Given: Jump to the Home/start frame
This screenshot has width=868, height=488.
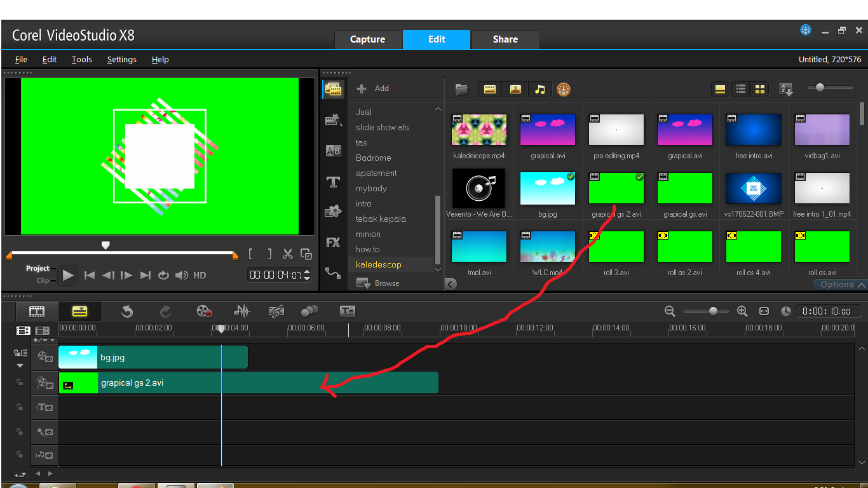Looking at the screenshot, I should pyautogui.click(x=90, y=275).
